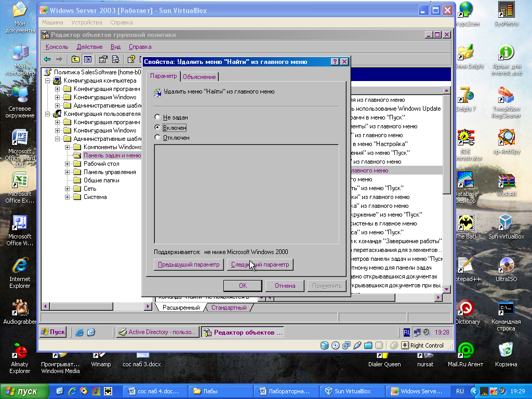Open the 'Справка' menu in the policy editor
532x399 pixels.
[x=140, y=47]
